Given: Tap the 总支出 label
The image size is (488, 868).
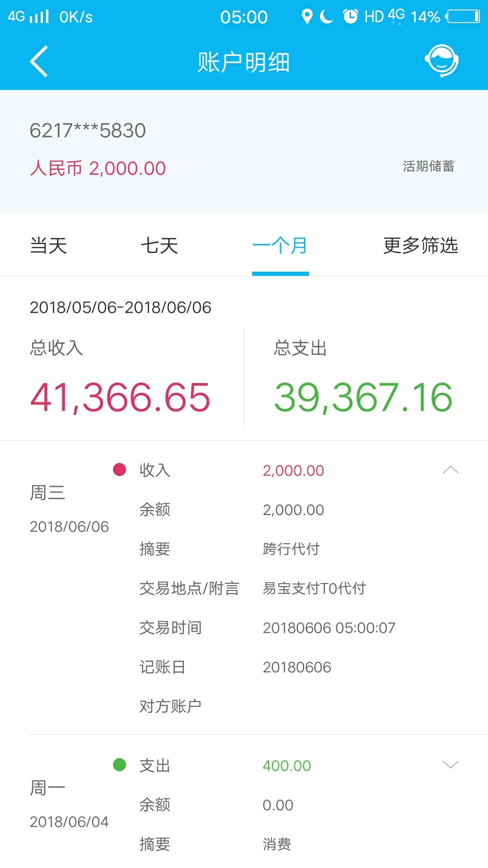Looking at the screenshot, I should pos(300,348).
